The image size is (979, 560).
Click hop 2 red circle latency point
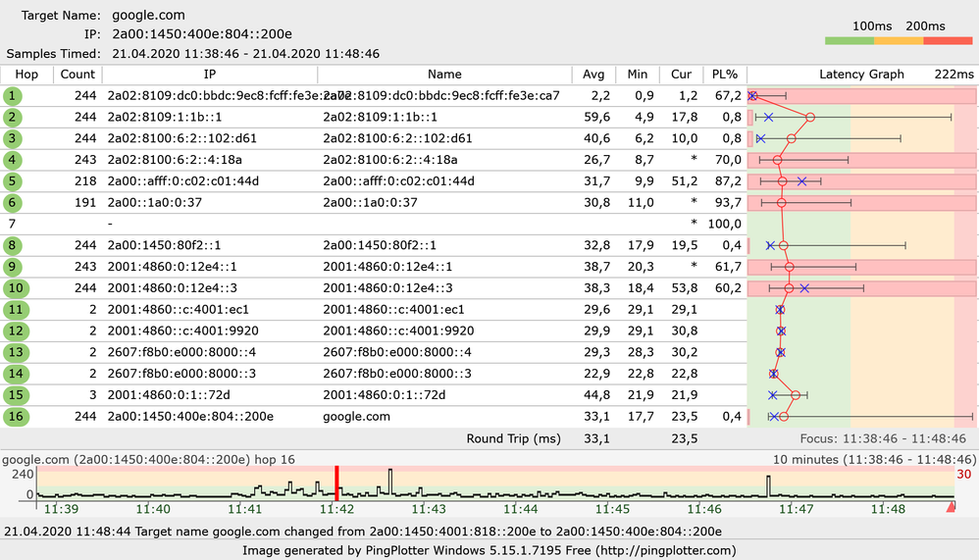pos(810,118)
